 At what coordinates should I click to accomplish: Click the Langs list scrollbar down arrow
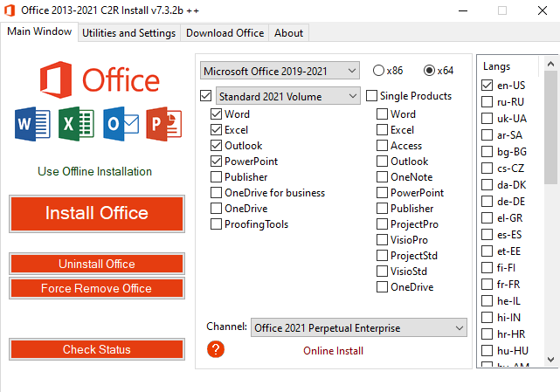point(551,359)
